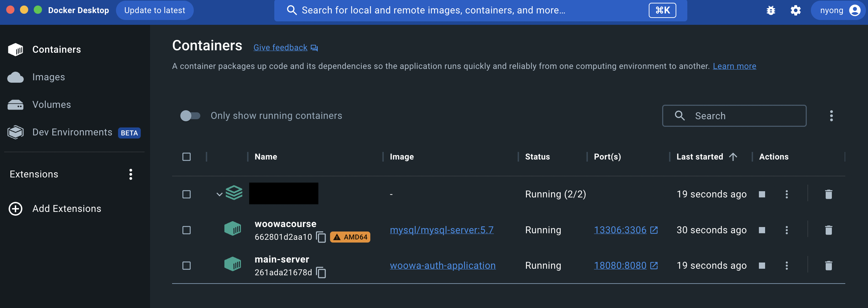
Task: Copy the main-server container ID 261ada21678d
Action: pos(321,273)
